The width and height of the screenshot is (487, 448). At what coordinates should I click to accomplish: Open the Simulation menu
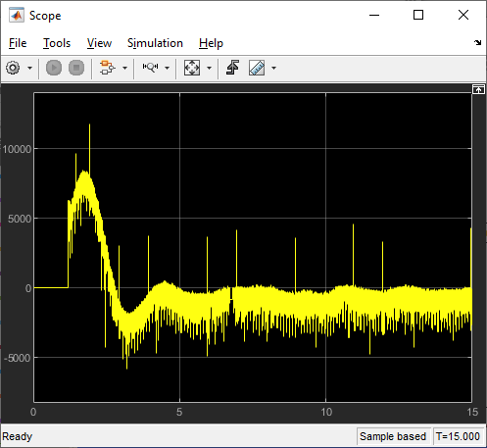click(x=155, y=43)
